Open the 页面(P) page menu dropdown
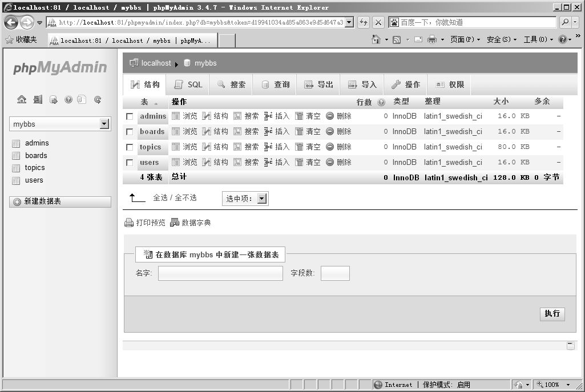Screen dimensions: 585x392 [x=465, y=39]
